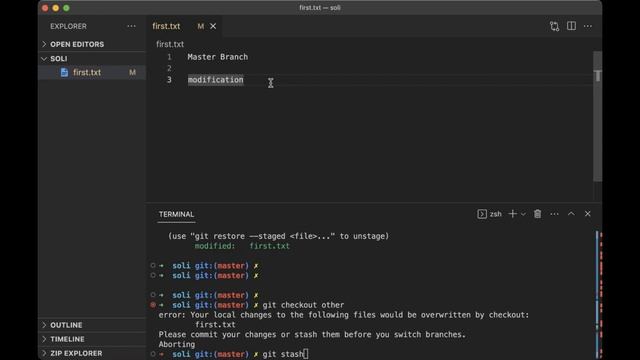640x360 pixels.
Task: Click the EXPLORER sidebar title
Action: 68,26
